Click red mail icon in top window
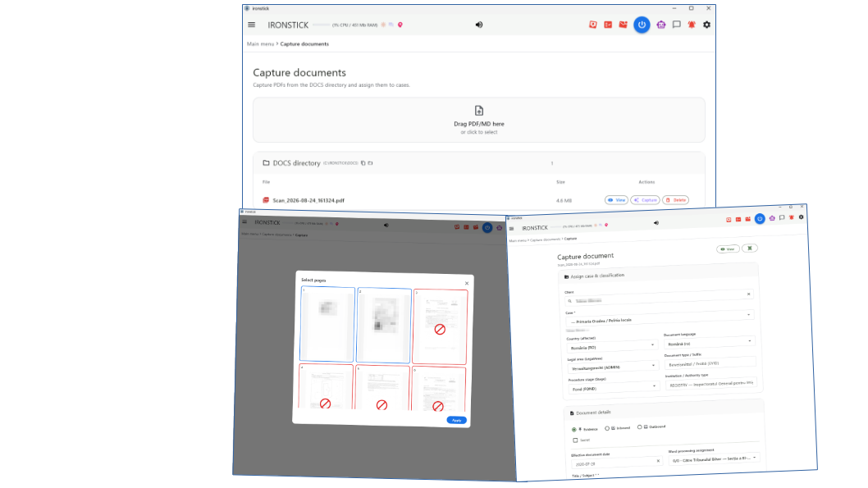Viewport: 868px width, 488px height. (x=623, y=25)
